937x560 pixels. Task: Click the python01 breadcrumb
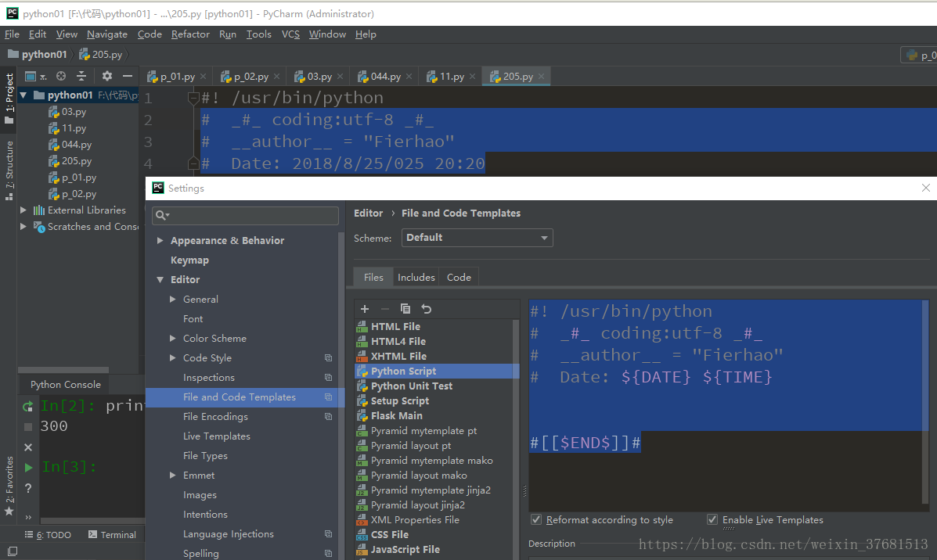coord(37,54)
